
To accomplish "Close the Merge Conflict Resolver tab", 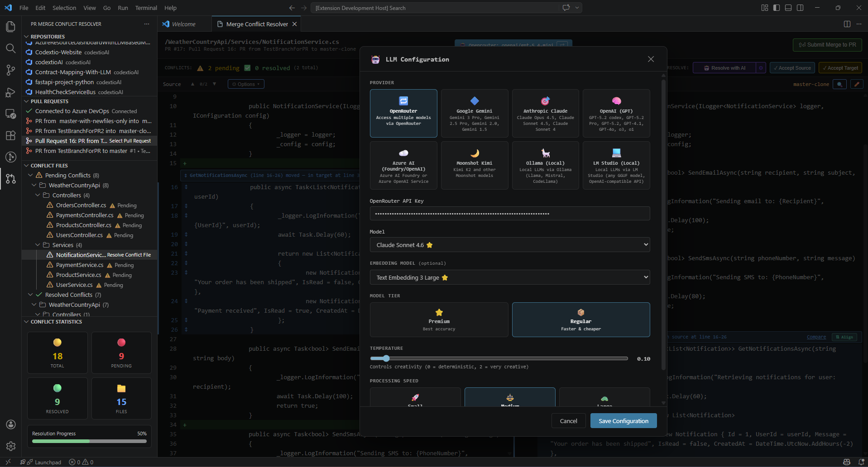I will (x=295, y=24).
